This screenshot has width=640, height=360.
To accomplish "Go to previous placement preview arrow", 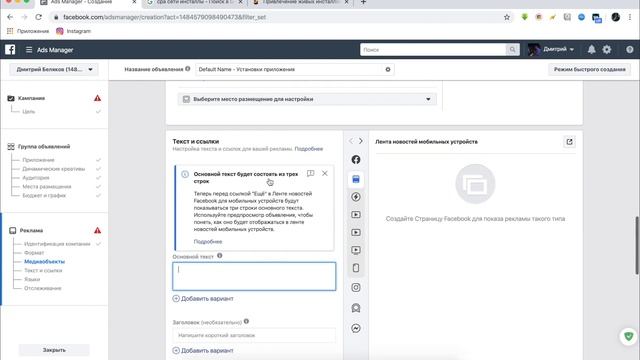I will [351, 141].
